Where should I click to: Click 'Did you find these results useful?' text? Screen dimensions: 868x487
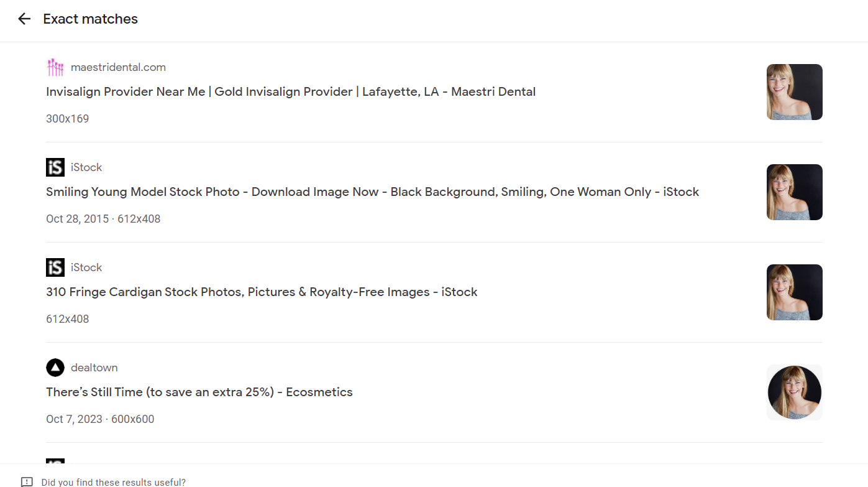(x=114, y=482)
